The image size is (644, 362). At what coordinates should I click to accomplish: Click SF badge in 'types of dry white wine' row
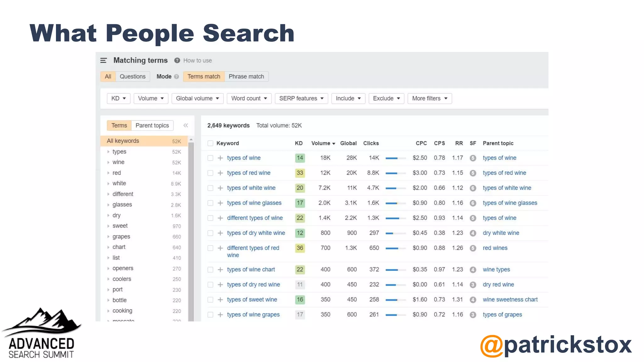(x=473, y=233)
